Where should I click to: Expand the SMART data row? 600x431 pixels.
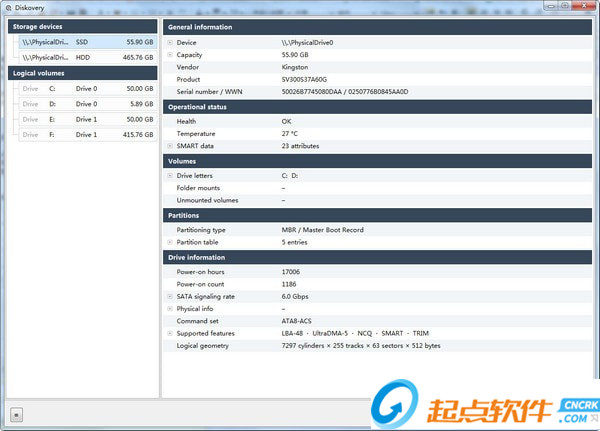pyautogui.click(x=170, y=146)
